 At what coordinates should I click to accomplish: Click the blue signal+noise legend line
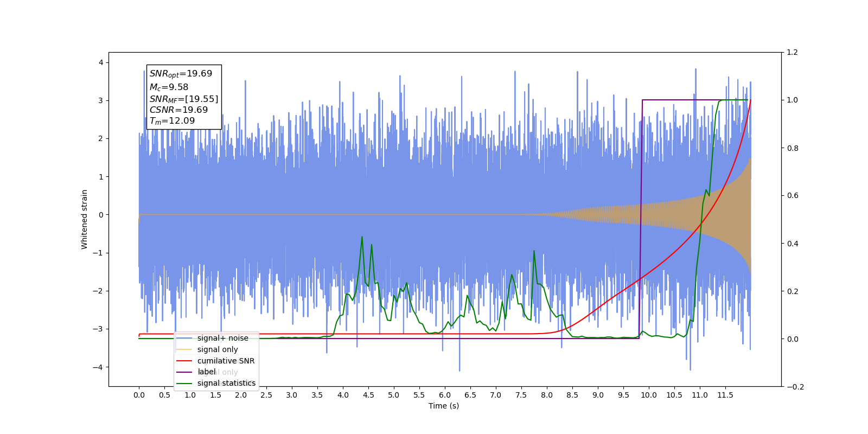(x=184, y=338)
